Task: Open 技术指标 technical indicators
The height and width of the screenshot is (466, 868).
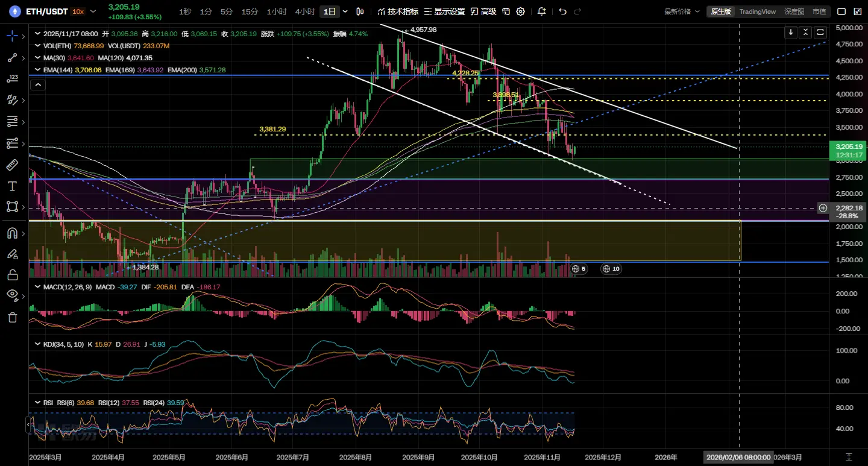Action: [x=397, y=11]
